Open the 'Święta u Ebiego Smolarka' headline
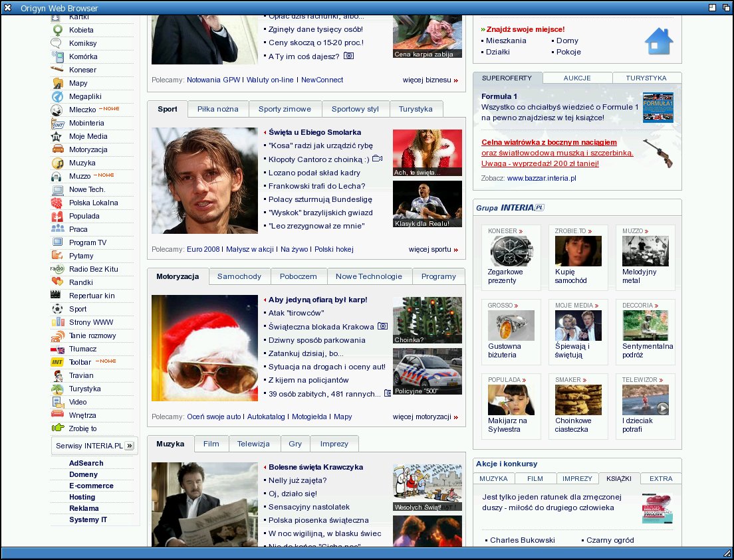The height and width of the screenshot is (560, 734). pyautogui.click(x=314, y=132)
